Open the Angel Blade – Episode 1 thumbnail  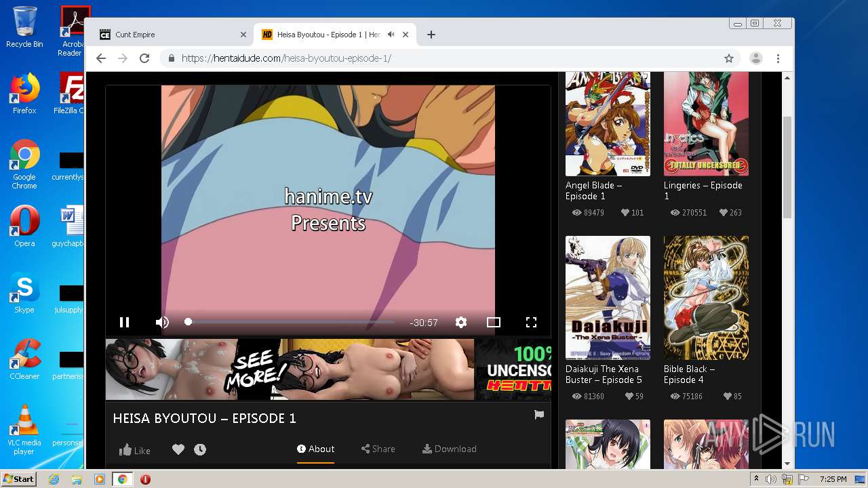click(608, 124)
